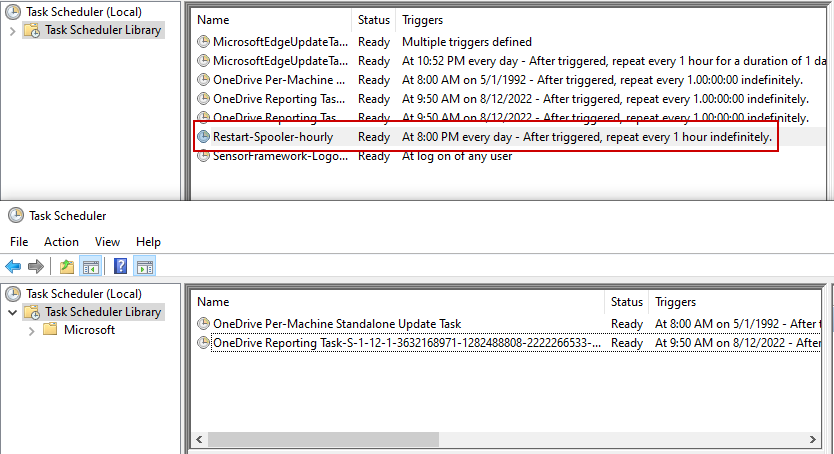Viewport: 834px width, 454px height.
Task: Click the Restart-Spooler-hourly task clock icon
Action: coord(204,137)
